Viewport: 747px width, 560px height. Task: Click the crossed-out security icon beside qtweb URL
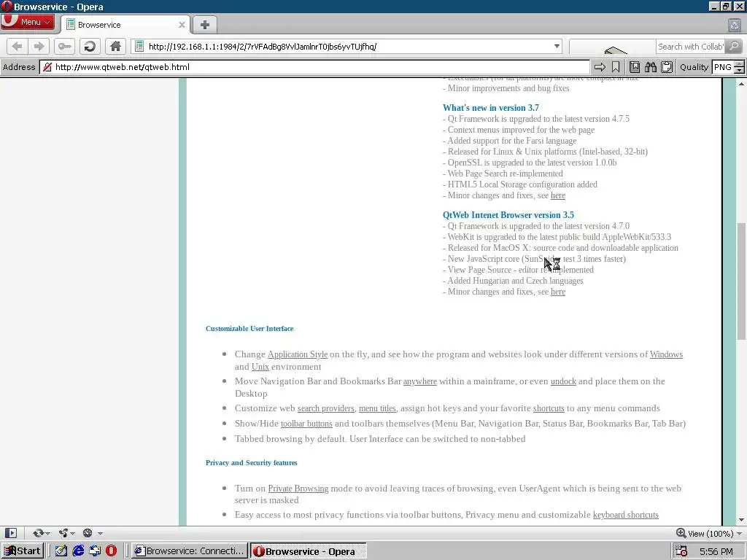[47, 67]
